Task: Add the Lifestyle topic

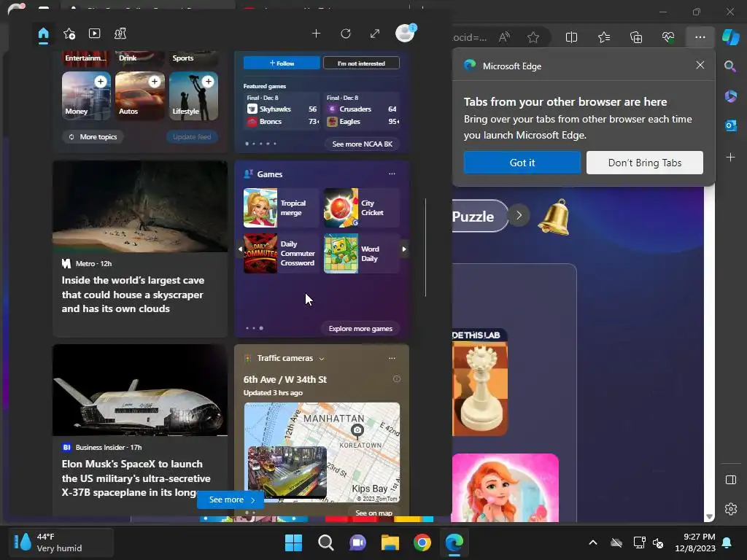Action: point(208,82)
